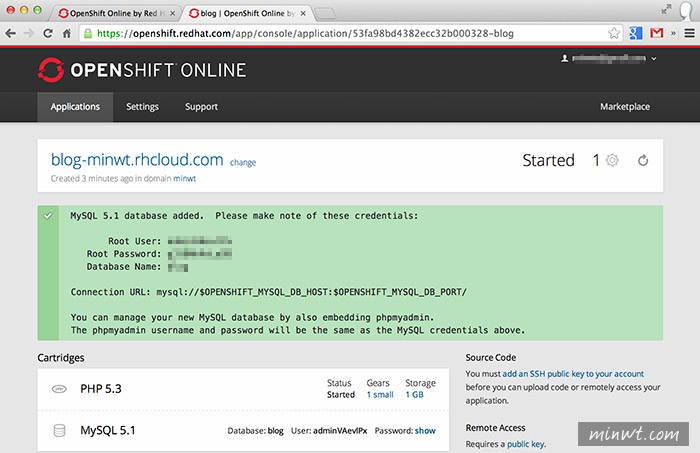
Task: Click the Cartridges heading
Action: point(61,358)
